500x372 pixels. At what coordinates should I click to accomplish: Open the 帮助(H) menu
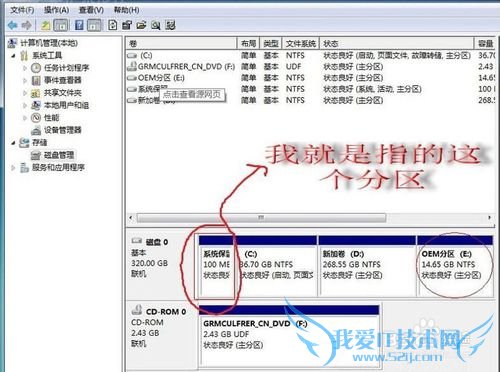coord(126,10)
